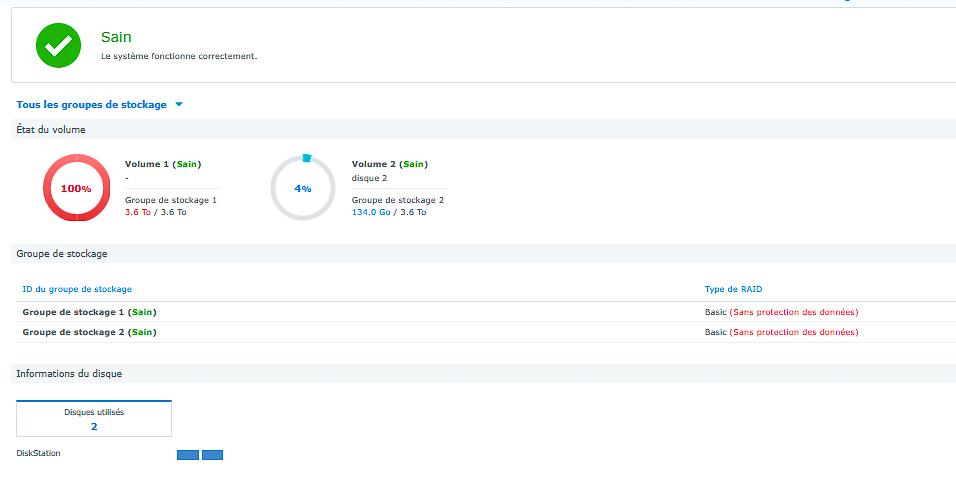Click the État du volume section header
This screenshot has height=484, width=956.
click(51, 129)
